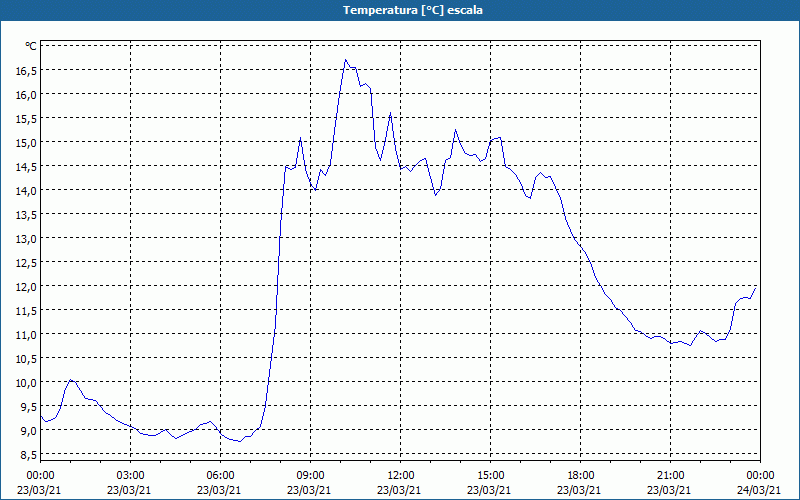Click the 10,0 y-axis label
The image size is (800, 500).
[x=26, y=382]
